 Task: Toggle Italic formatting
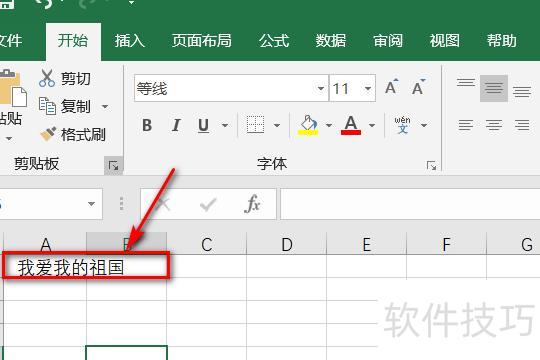(x=176, y=125)
